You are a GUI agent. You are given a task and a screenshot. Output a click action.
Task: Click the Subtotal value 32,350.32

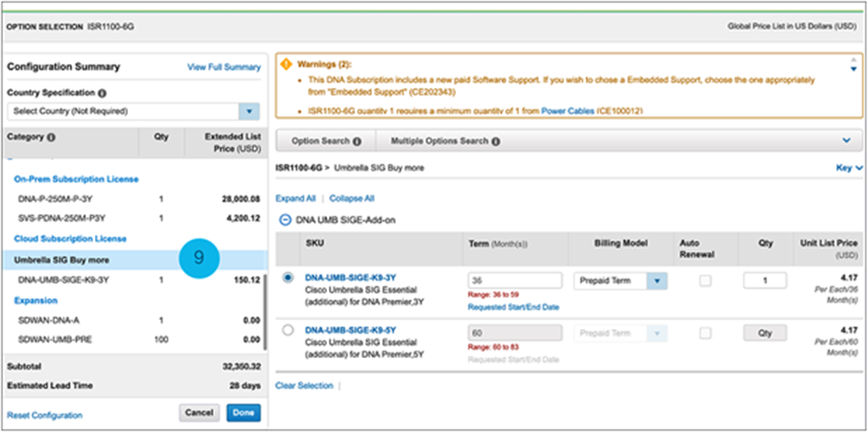[x=241, y=367]
